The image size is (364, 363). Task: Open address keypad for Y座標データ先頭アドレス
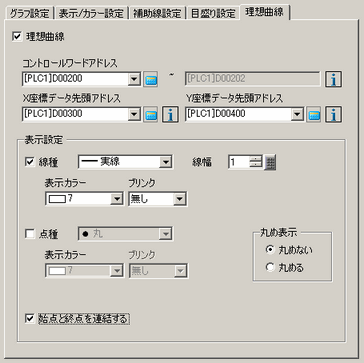[x=313, y=115]
